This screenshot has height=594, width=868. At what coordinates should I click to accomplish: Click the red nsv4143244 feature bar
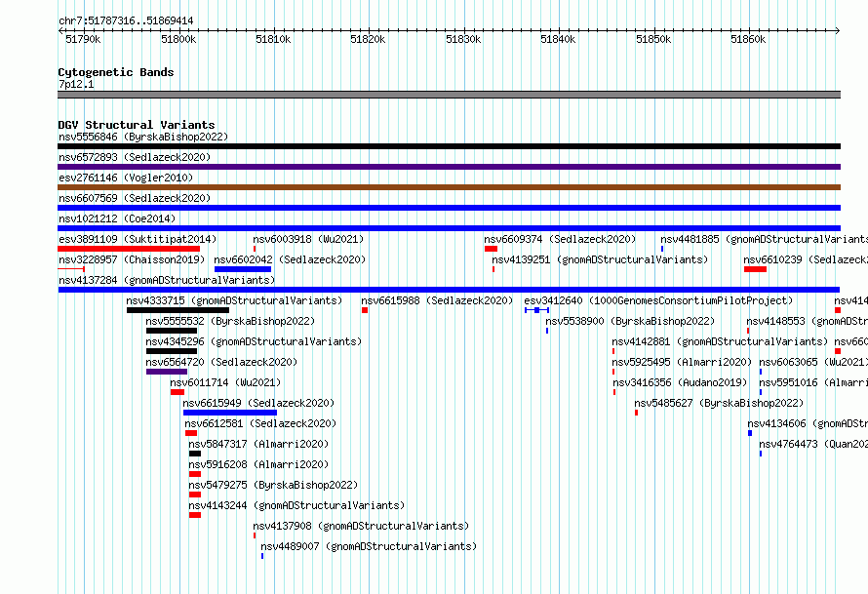pos(195,515)
